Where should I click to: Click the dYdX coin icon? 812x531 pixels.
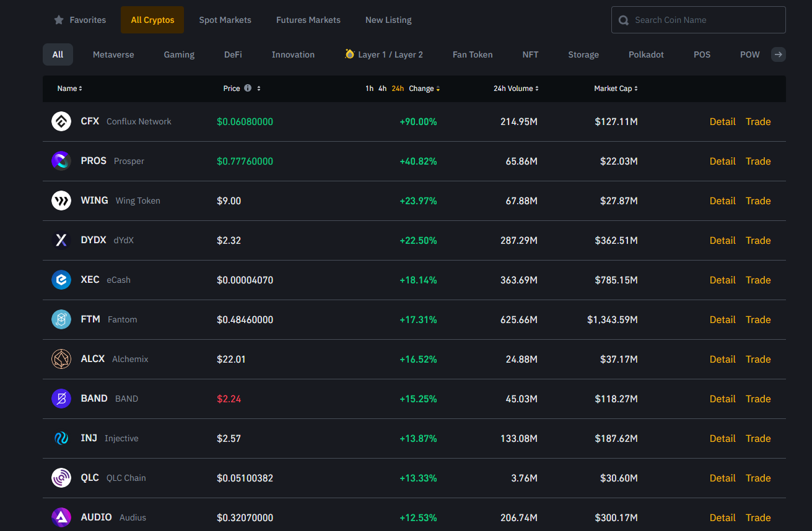pos(61,241)
